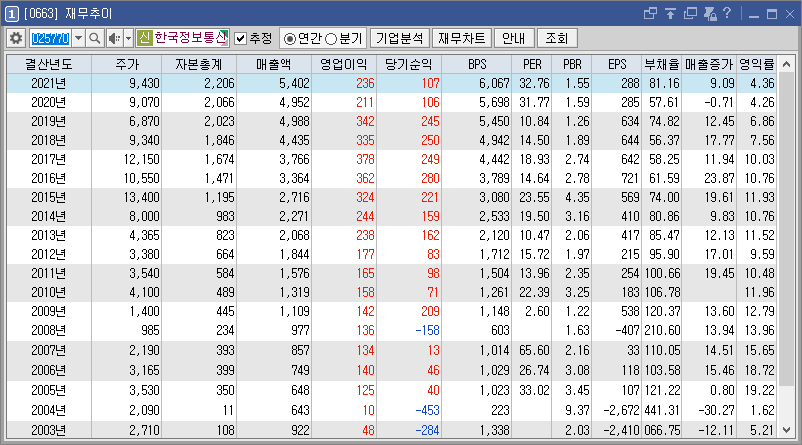
Task: Click the vertical scrollbar thumb
Action: (x=787, y=230)
